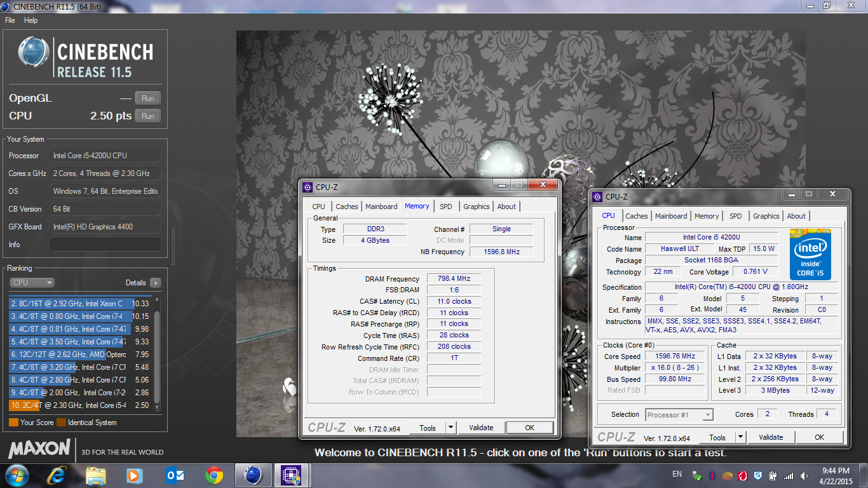Click Tools button in processor window
Screen dimensions: 868x488
click(x=717, y=437)
